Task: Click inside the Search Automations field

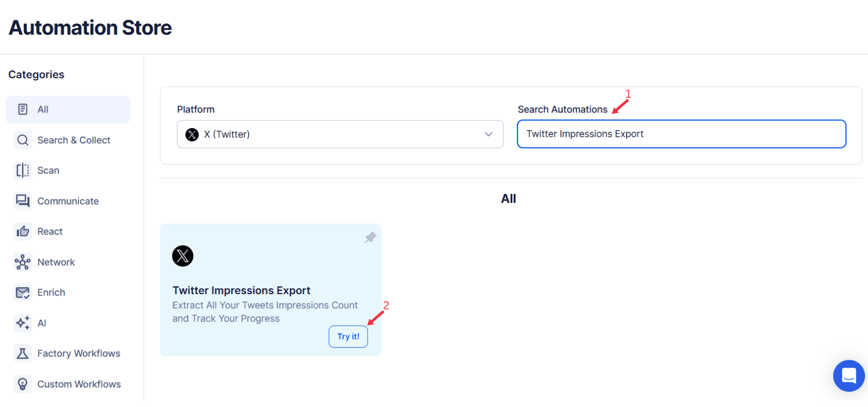Action: tap(681, 134)
